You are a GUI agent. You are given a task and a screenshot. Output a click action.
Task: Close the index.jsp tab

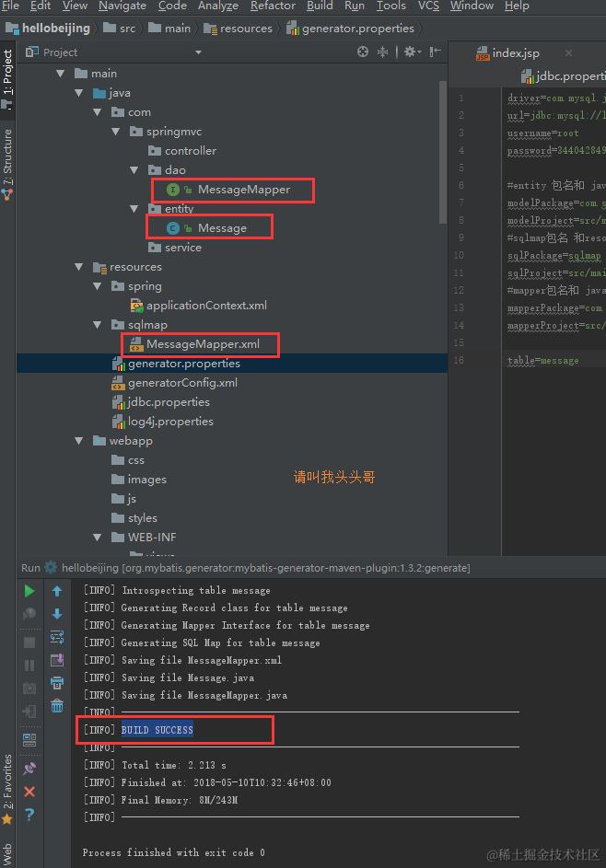pyautogui.click(x=568, y=53)
